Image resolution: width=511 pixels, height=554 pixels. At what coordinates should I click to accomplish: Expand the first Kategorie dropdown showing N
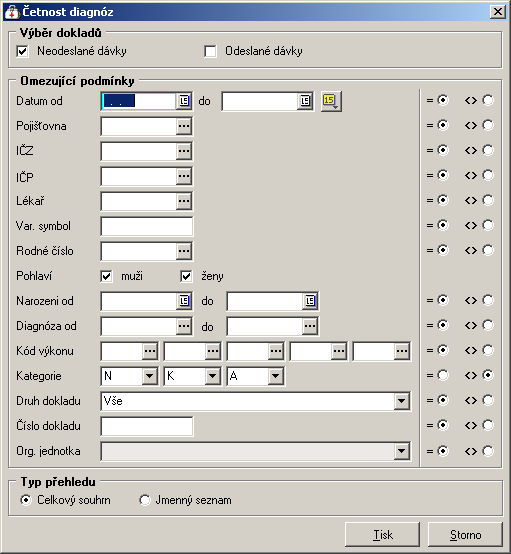point(150,376)
